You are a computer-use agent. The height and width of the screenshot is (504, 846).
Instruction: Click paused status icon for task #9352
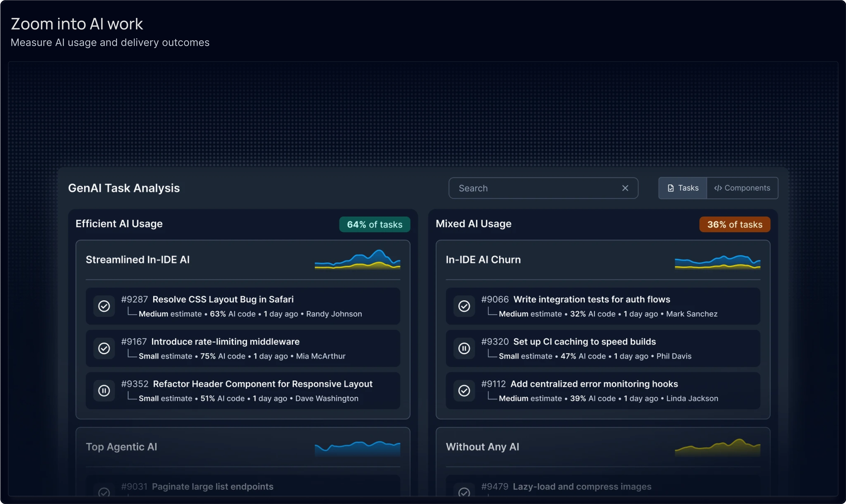[104, 391]
